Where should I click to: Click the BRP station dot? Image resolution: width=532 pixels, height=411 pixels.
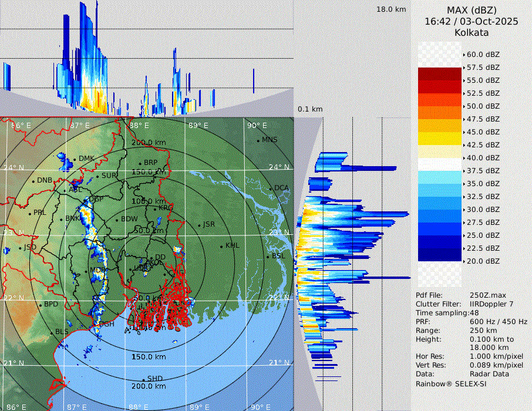140,163
